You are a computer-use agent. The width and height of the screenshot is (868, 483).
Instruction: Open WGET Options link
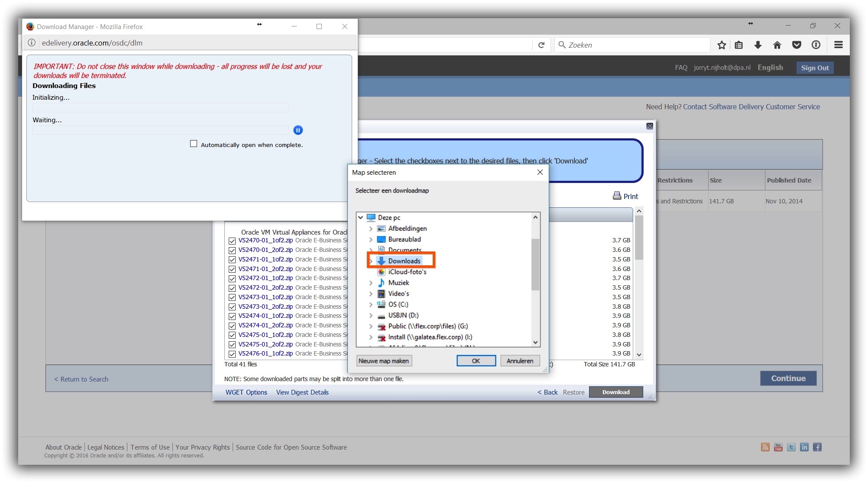click(x=246, y=392)
